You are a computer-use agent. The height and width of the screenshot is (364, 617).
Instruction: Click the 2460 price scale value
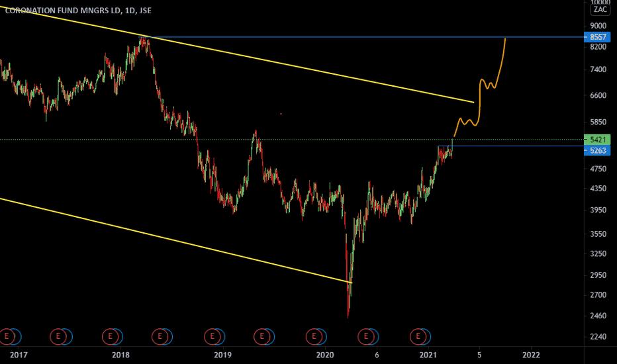click(598, 316)
